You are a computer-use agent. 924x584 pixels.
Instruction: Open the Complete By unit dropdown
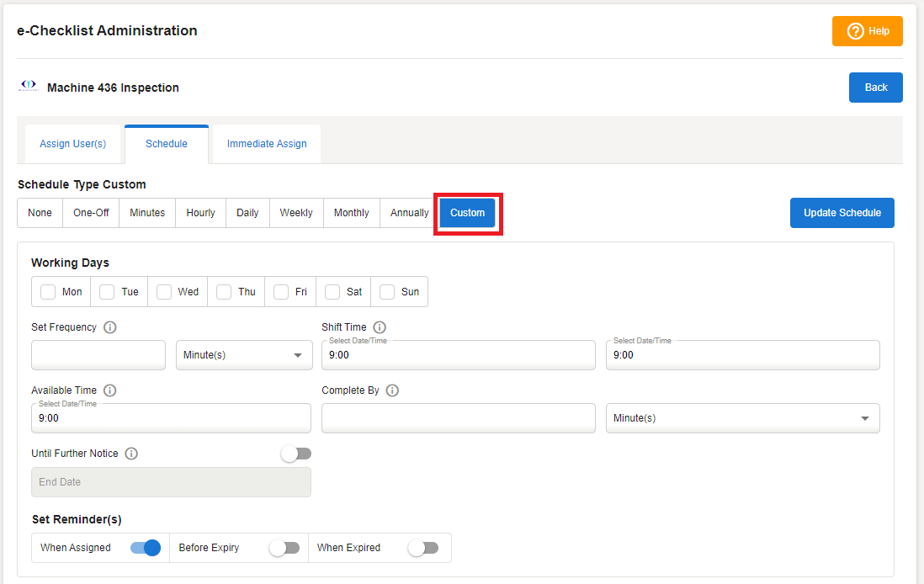(x=742, y=418)
